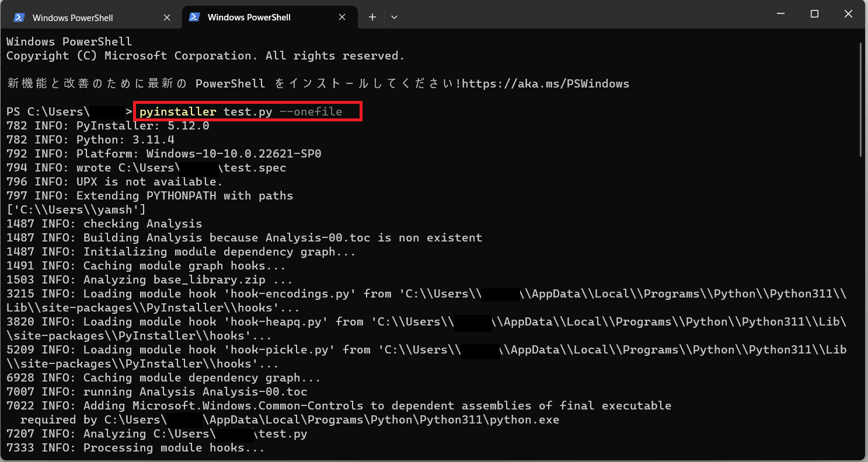Image resolution: width=868 pixels, height=462 pixels.
Task: Click 'Adding Microsoft.Windows.Common-Controls' log line
Action: coord(339,406)
